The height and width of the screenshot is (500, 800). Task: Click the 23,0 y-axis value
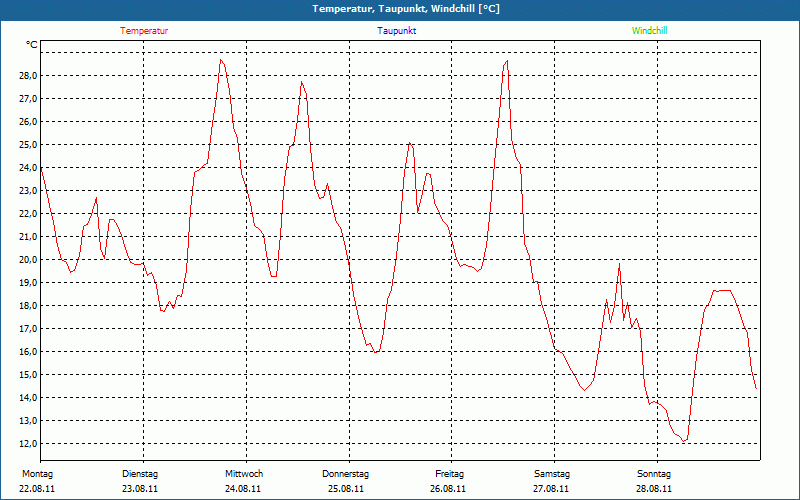point(29,190)
